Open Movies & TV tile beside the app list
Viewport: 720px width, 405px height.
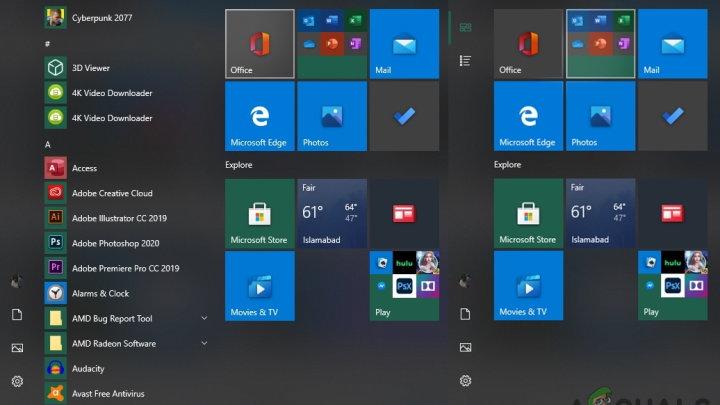tap(260, 286)
